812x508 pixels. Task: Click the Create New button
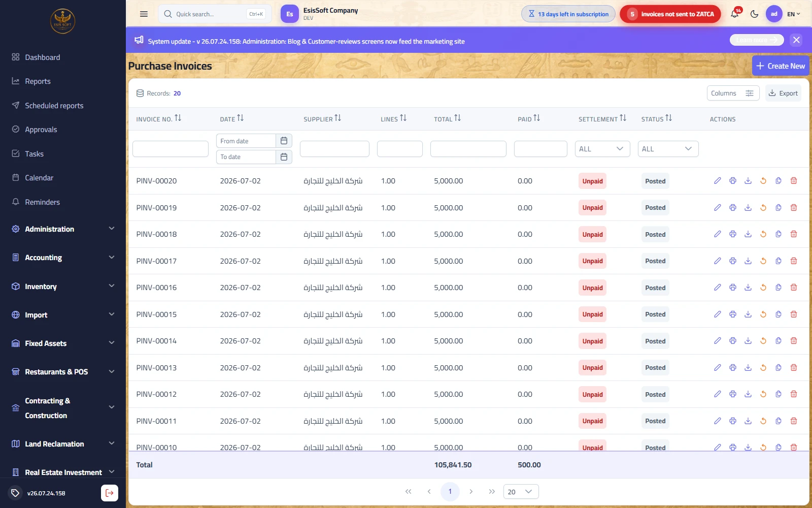point(781,66)
